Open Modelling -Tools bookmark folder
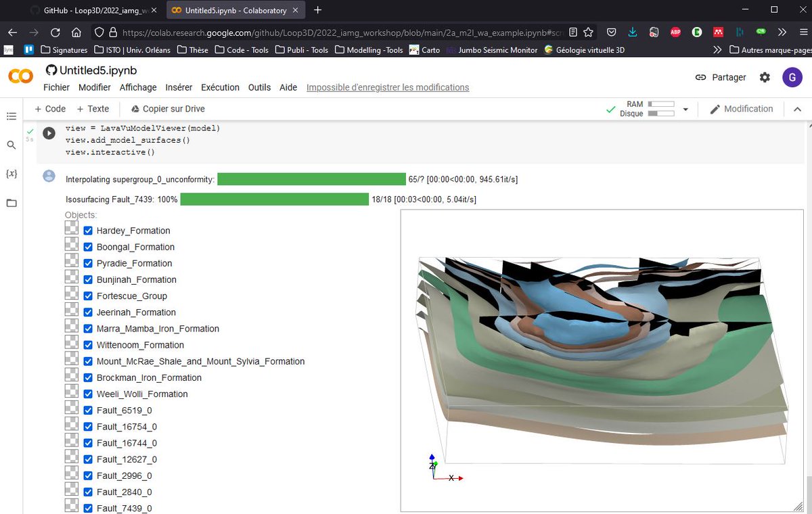The image size is (812, 514). [369, 50]
